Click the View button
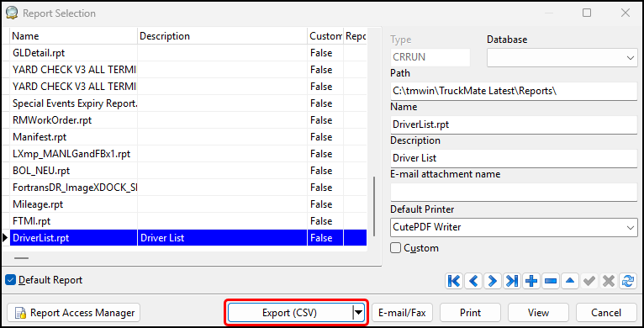The width and height of the screenshot is (644, 328). pos(538,313)
